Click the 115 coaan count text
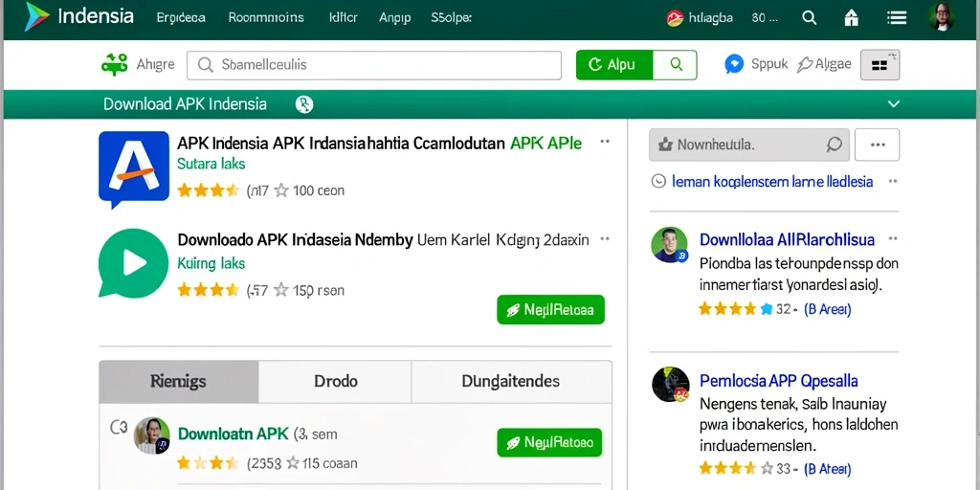 [x=330, y=463]
